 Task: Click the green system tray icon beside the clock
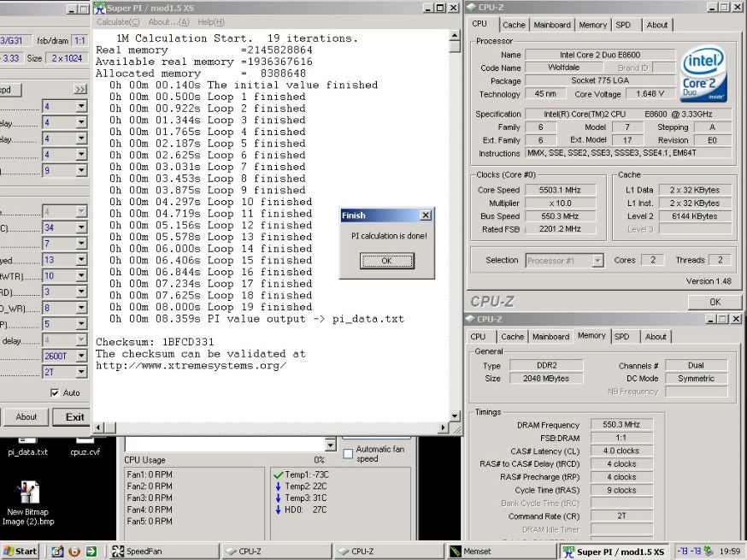click(x=709, y=551)
